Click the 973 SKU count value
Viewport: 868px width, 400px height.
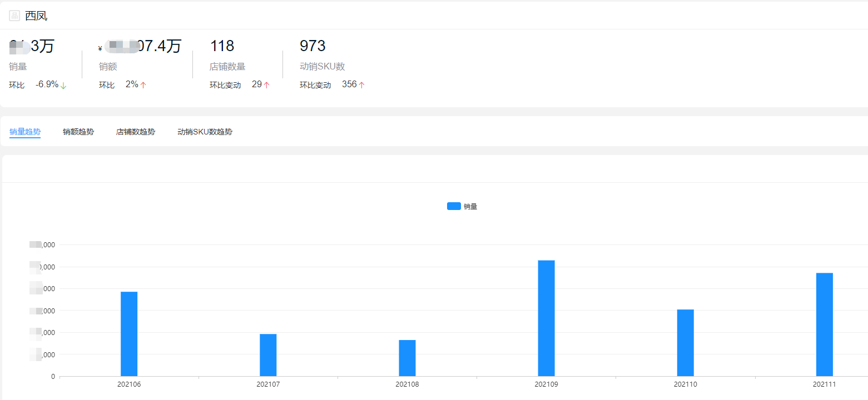pos(313,46)
